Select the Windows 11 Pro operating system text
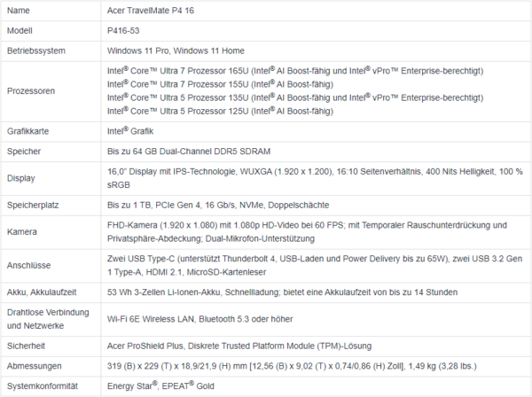532x397 pixels. click(137, 51)
